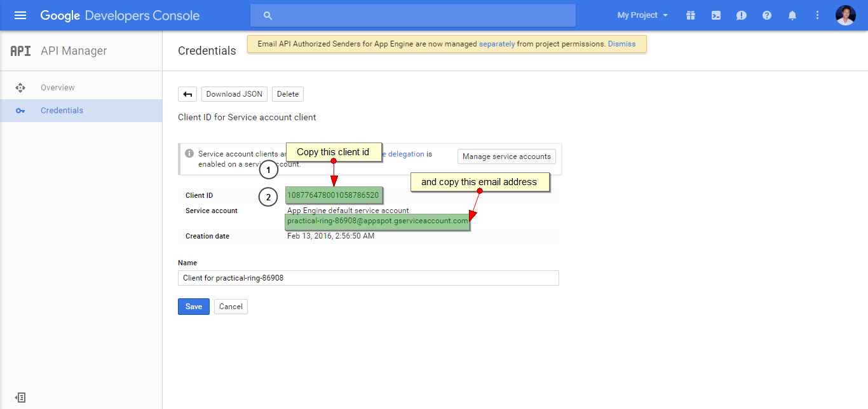
Task: Launch Cloud Shell terminal icon
Action: click(x=716, y=15)
